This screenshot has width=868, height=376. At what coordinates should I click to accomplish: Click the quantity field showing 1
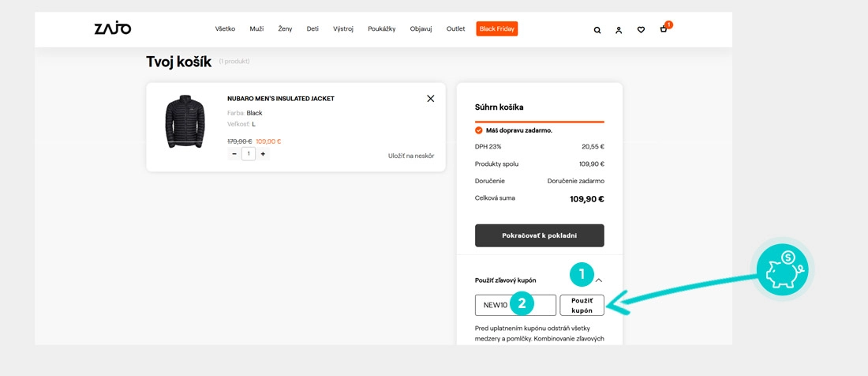point(249,154)
